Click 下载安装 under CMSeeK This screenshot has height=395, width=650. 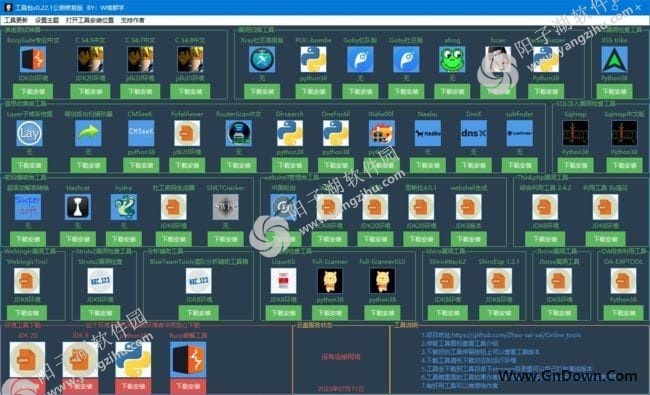click(141, 165)
